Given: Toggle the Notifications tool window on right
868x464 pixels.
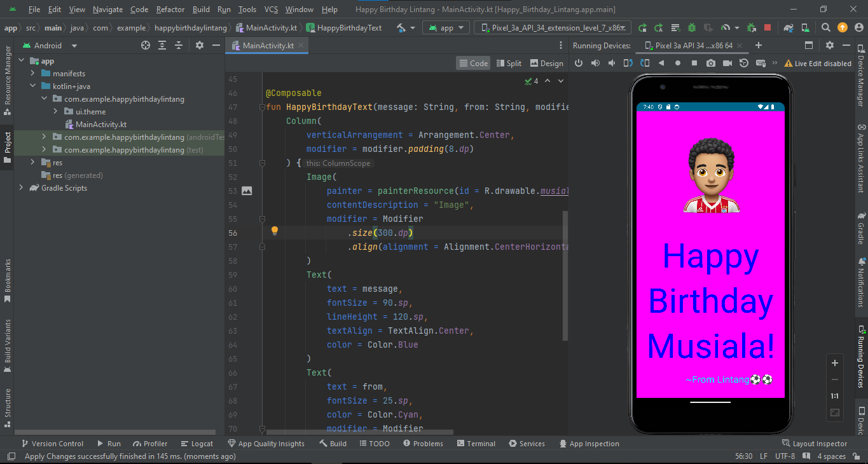Looking at the screenshot, I should [x=861, y=282].
